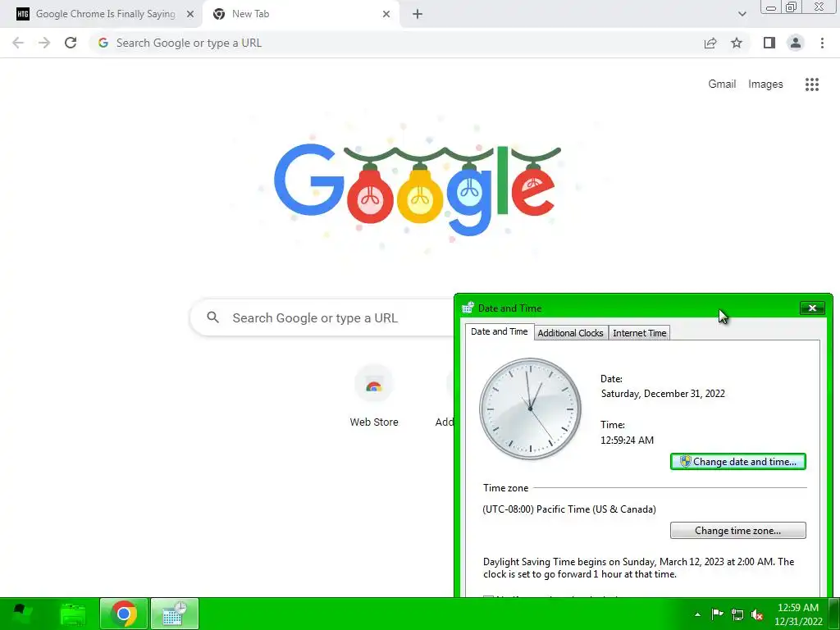Switch to Additional Clocks tab
840x630 pixels.
click(x=571, y=333)
